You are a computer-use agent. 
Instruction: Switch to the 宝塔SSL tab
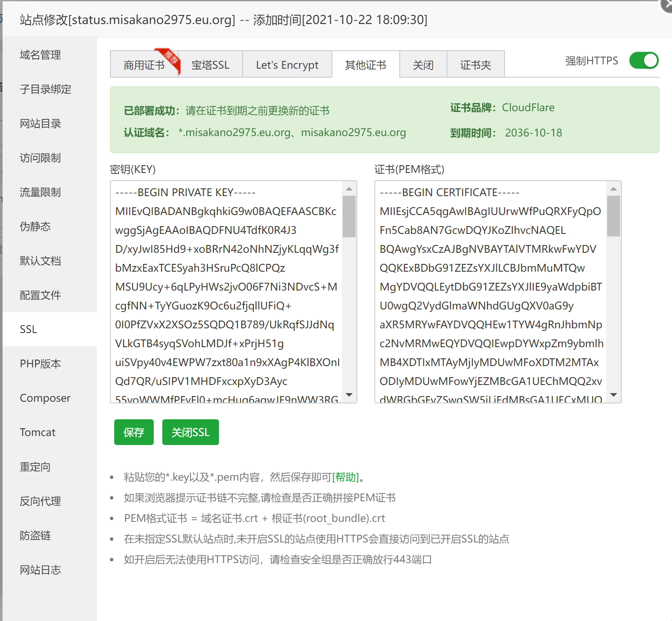click(x=210, y=65)
